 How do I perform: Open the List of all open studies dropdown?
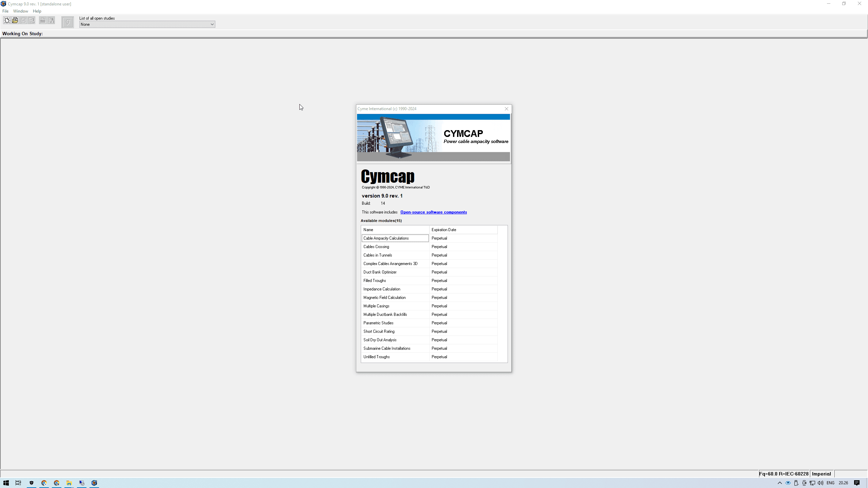pyautogui.click(x=212, y=24)
